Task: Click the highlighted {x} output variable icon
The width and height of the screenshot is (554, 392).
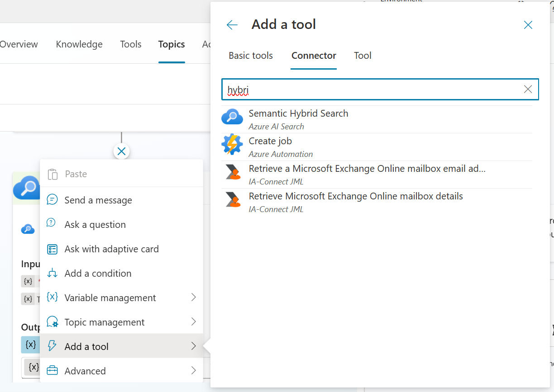Action: 31,345
